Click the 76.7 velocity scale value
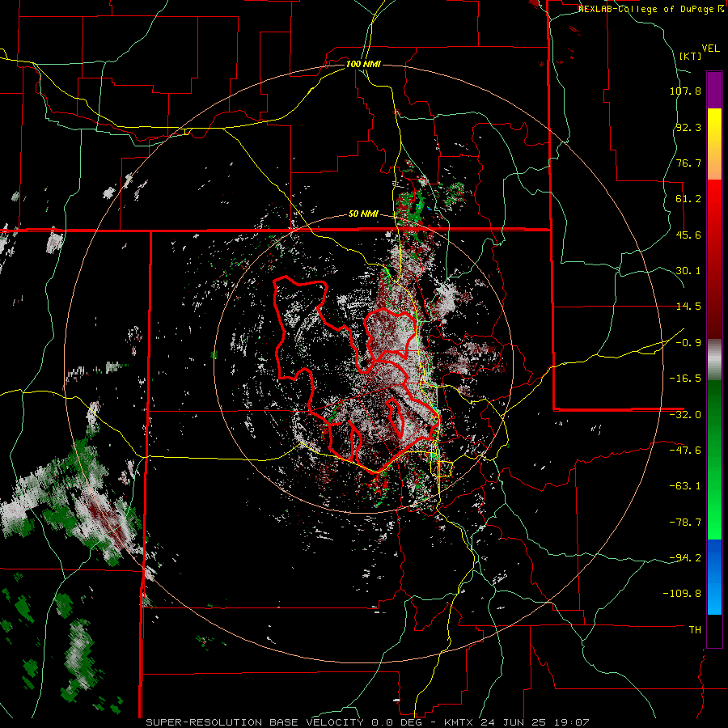This screenshot has height=728, width=728. 688,163
